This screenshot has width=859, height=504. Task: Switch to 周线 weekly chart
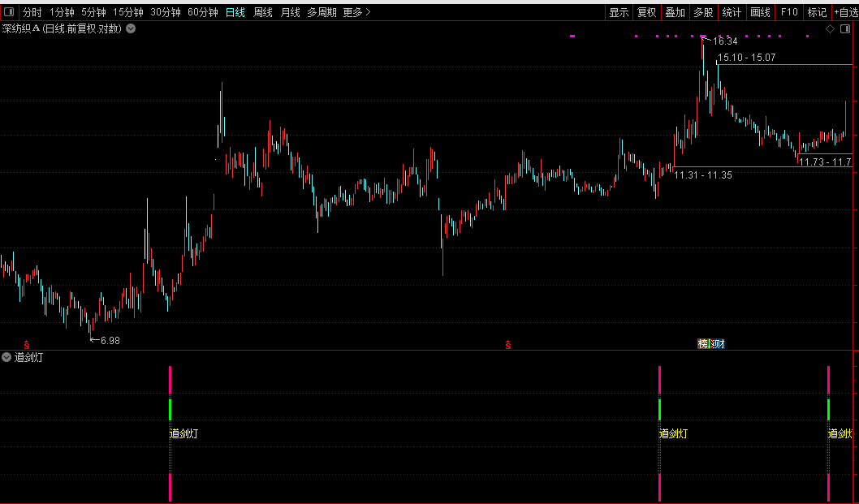click(263, 12)
